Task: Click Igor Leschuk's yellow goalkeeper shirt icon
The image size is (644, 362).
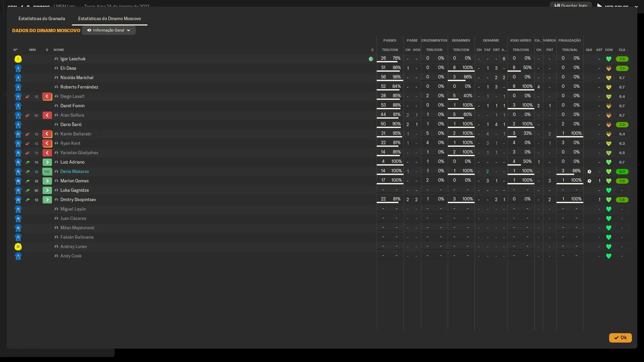Action: pyautogui.click(x=18, y=59)
